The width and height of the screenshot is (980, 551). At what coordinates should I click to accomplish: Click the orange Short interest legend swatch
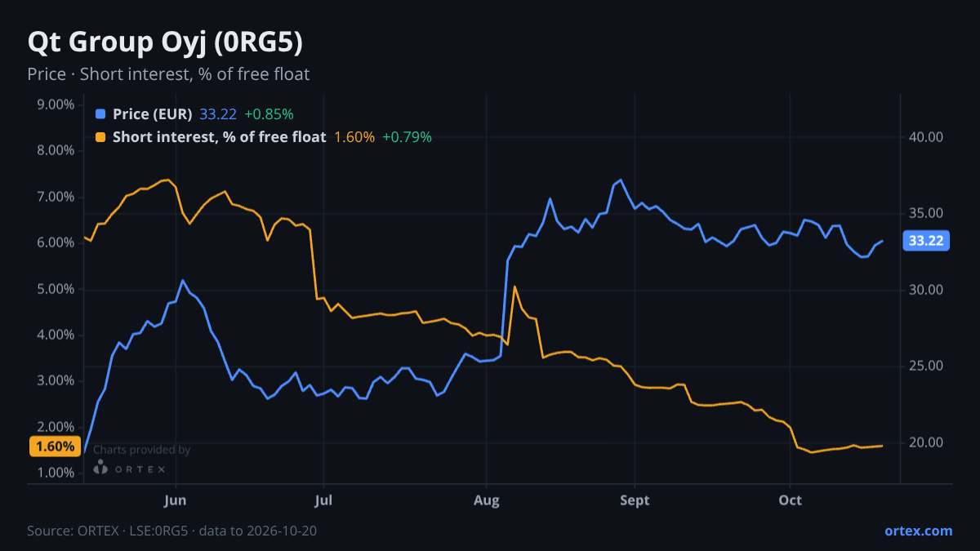(x=100, y=137)
